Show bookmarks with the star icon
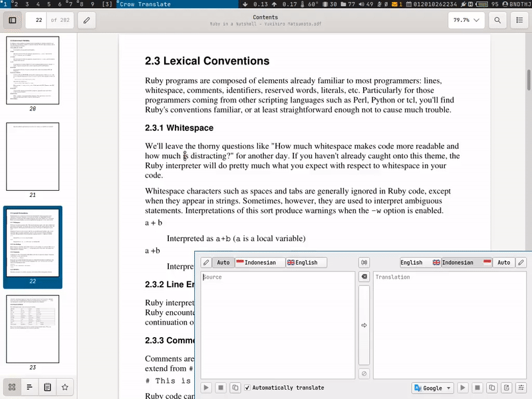Image resolution: width=532 pixels, height=399 pixels. click(65, 387)
